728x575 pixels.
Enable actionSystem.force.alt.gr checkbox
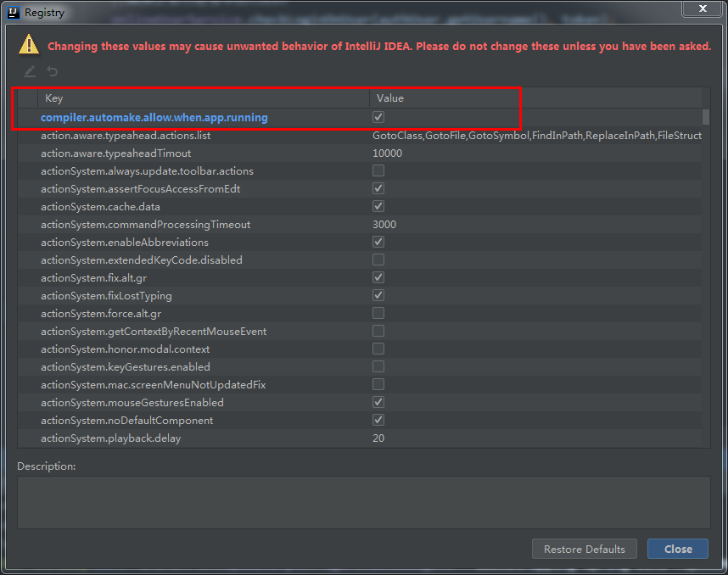tap(378, 313)
